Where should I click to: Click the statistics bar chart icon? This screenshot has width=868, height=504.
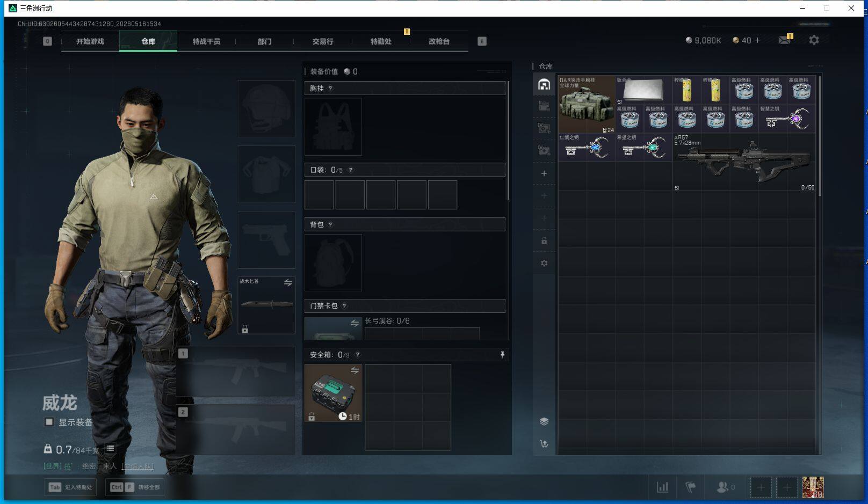coord(663,487)
